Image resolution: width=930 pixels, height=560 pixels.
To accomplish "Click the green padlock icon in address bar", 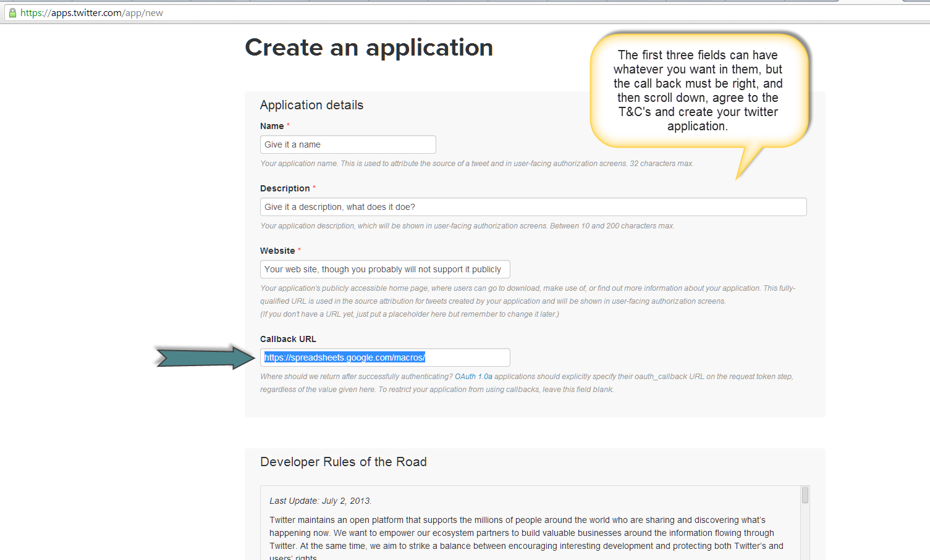I will [x=12, y=12].
